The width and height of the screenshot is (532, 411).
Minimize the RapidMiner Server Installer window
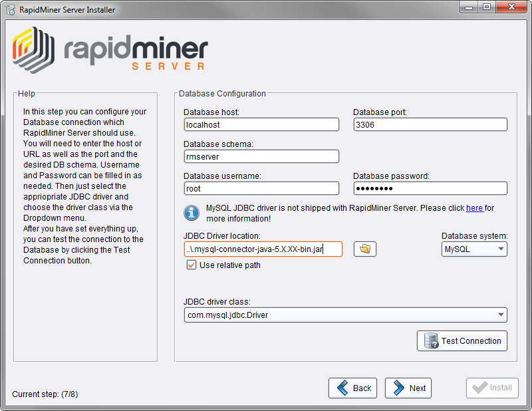[468, 9]
